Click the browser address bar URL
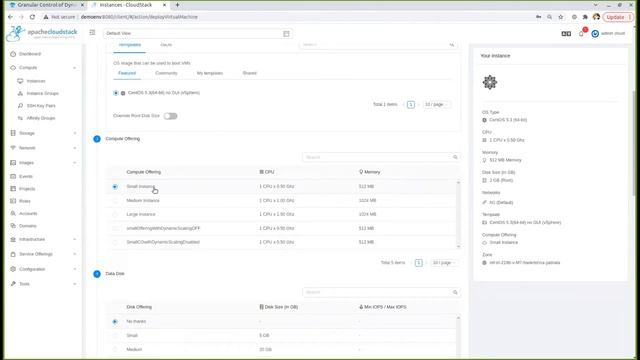The height and width of the screenshot is (360, 640). click(x=139, y=17)
